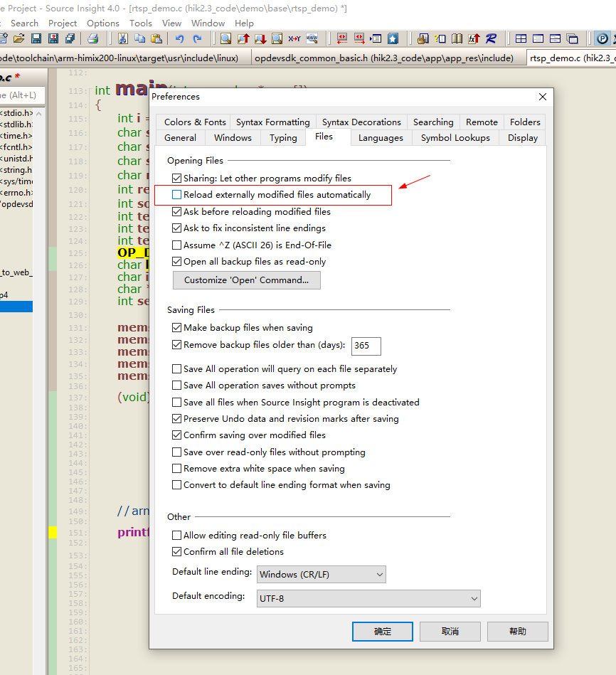Click the blue star Favorites toolbar icon
Viewport: 616px width, 675px height.
tap(393, 39)
